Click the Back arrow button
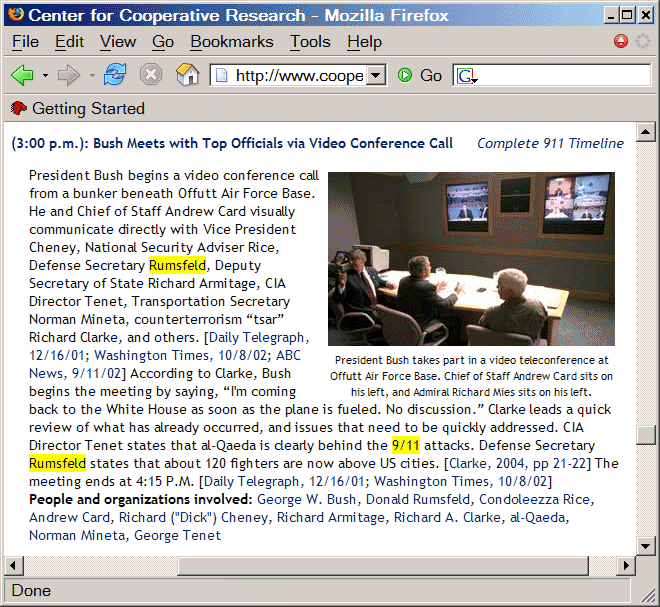The width and height of the screenshot is (660, 607). tap(22, 76)
